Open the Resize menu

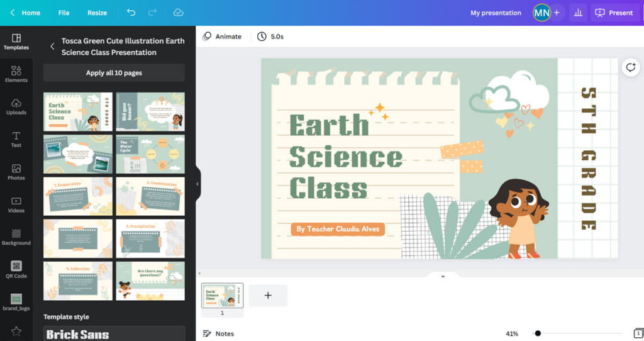tap(97, 13)
